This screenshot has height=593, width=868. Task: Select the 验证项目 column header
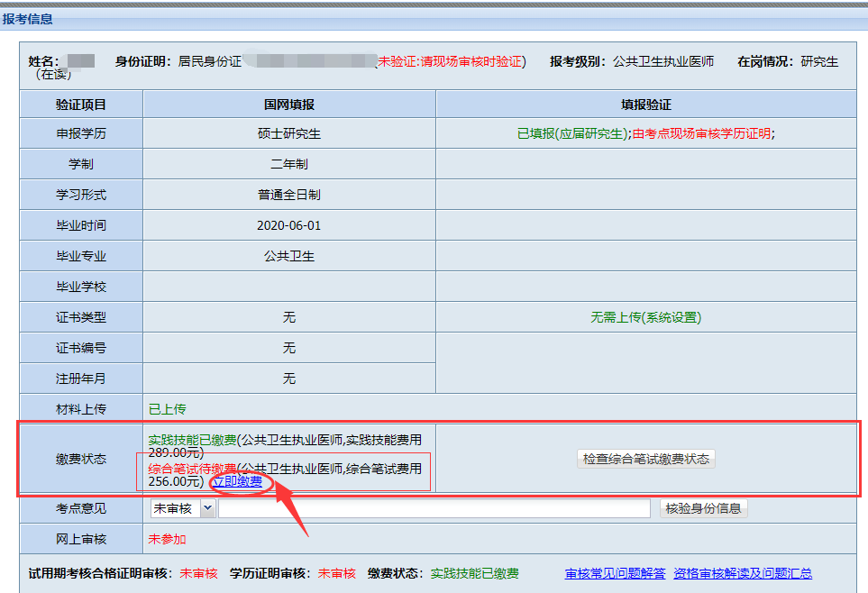(81, 105)
